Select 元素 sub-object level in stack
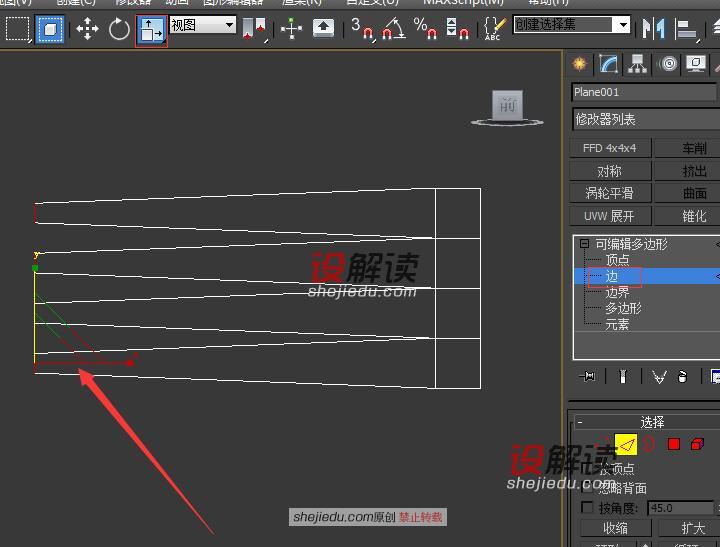This screenshot has height=547, width=720. pos(617,324)
